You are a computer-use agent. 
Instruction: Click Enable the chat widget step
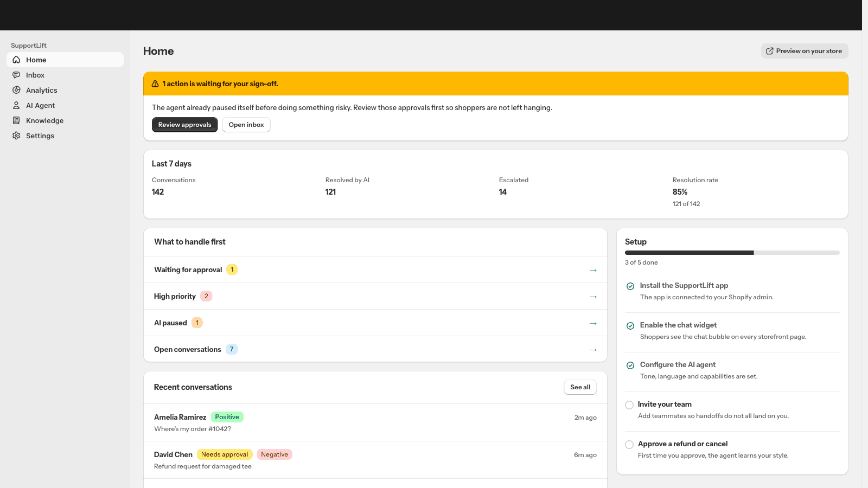point(732,331)
